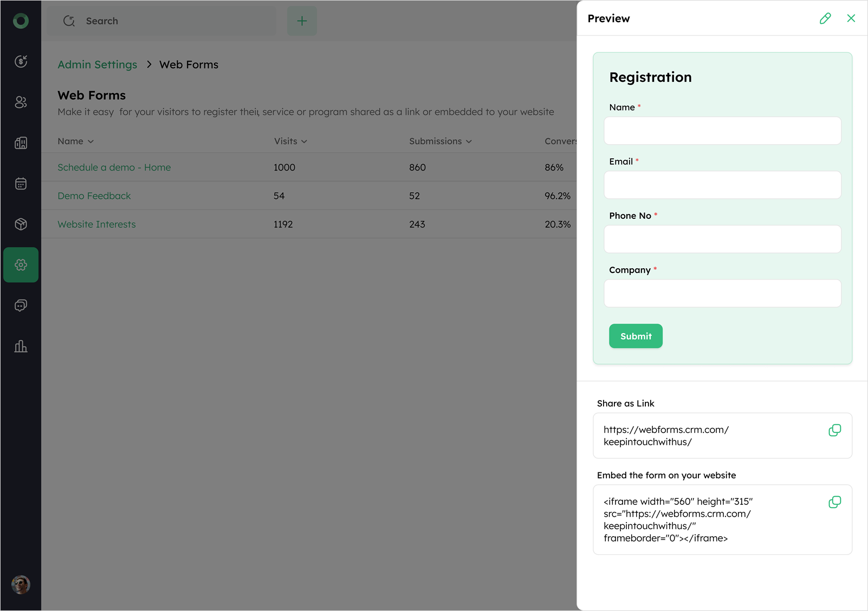Open the deals dollar icon in the sidebar
Screen dimensions: 868x611
click(21, 62)
